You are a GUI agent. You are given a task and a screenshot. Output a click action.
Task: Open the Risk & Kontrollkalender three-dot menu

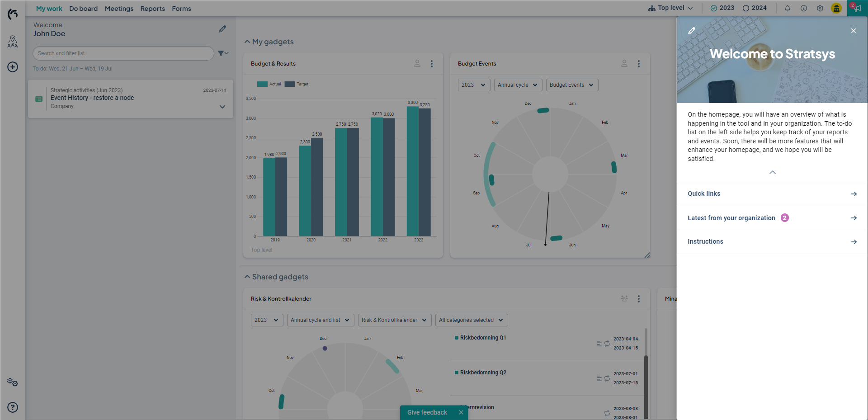click(x=639, y=299)
